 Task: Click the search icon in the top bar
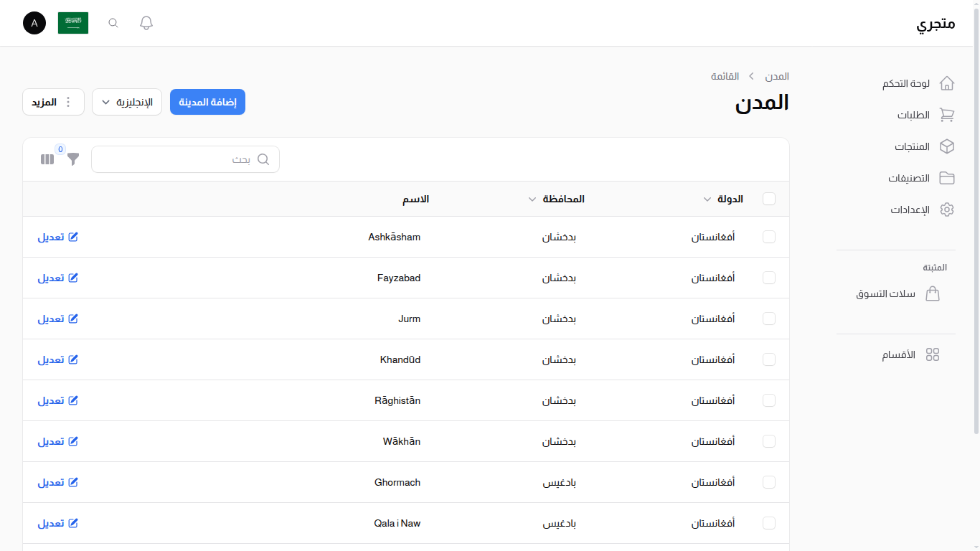(113, 22)
